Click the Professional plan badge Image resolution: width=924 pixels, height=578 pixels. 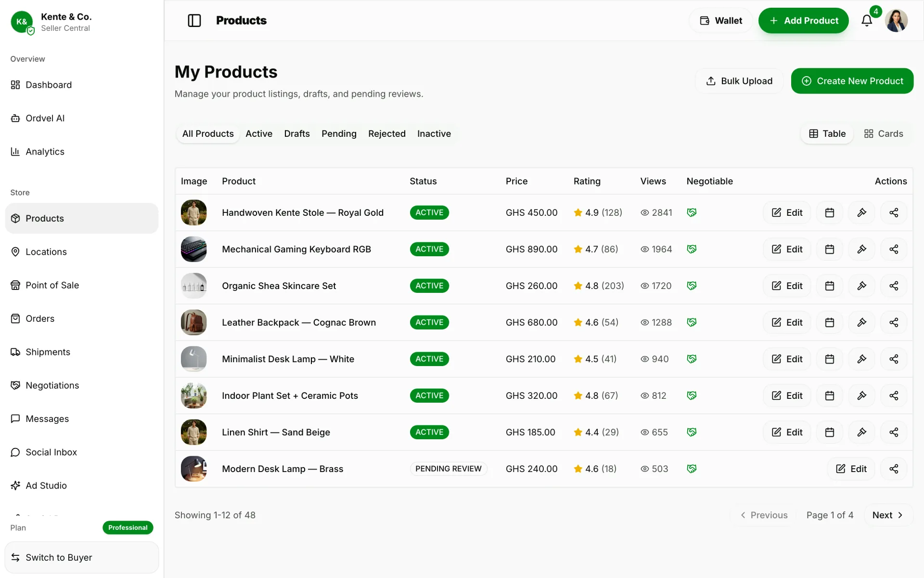coord(128,527)
